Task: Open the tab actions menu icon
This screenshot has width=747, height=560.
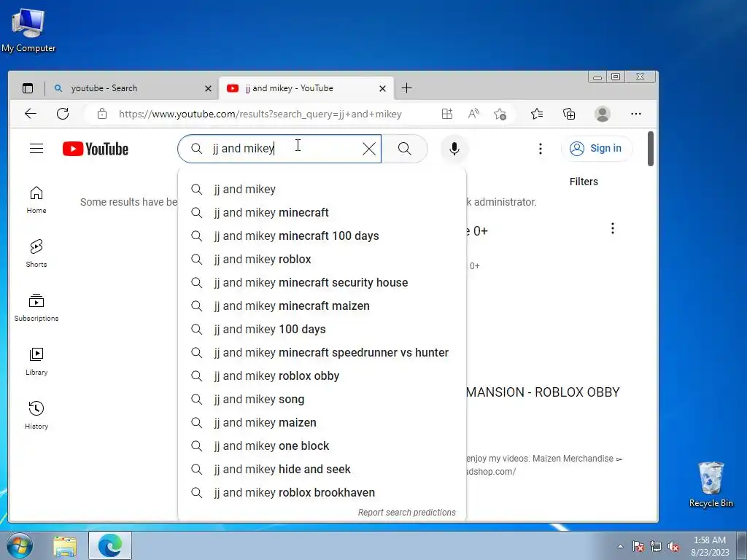Action: pos(28,88)
